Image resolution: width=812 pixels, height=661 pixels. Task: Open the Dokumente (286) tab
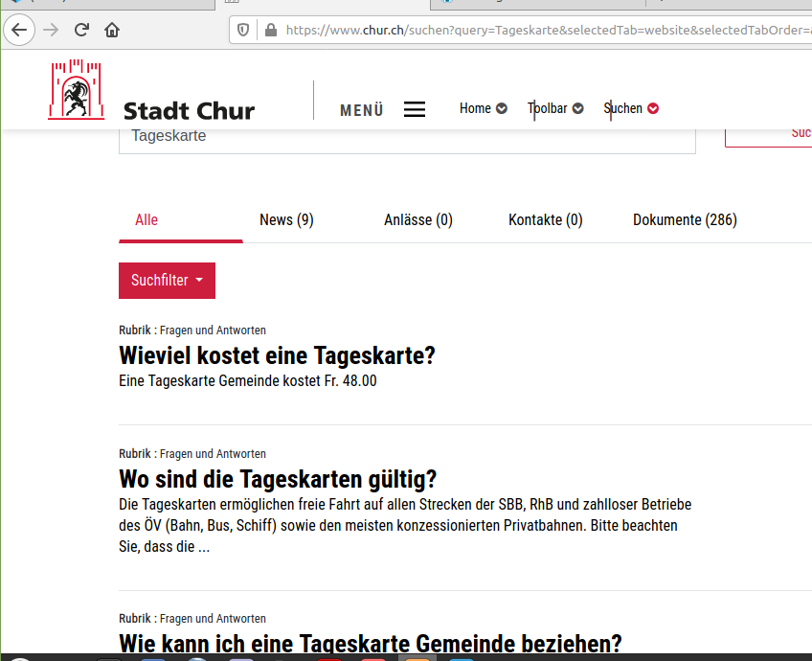point(685,220)
